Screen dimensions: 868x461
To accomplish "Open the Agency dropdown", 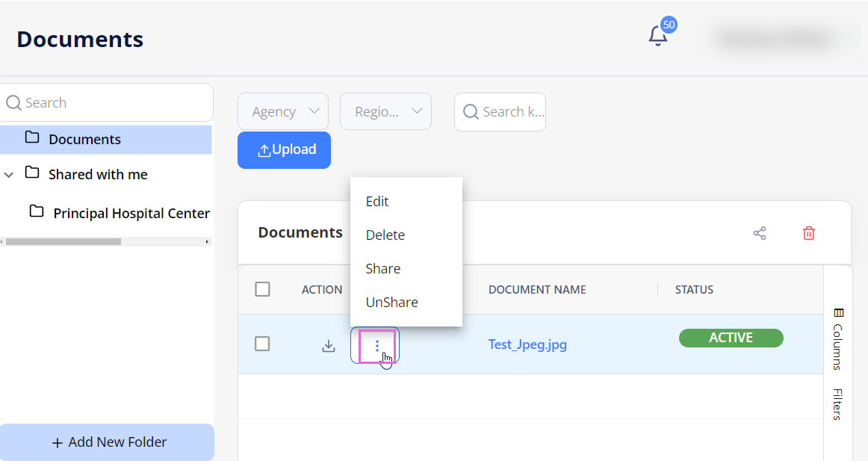I will click(x=283, y=111).
